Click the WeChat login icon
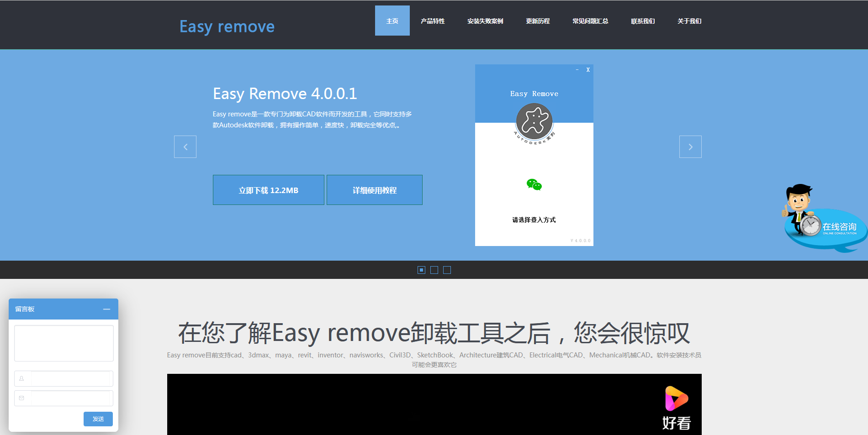868x435 pixels. coord(534,185)
